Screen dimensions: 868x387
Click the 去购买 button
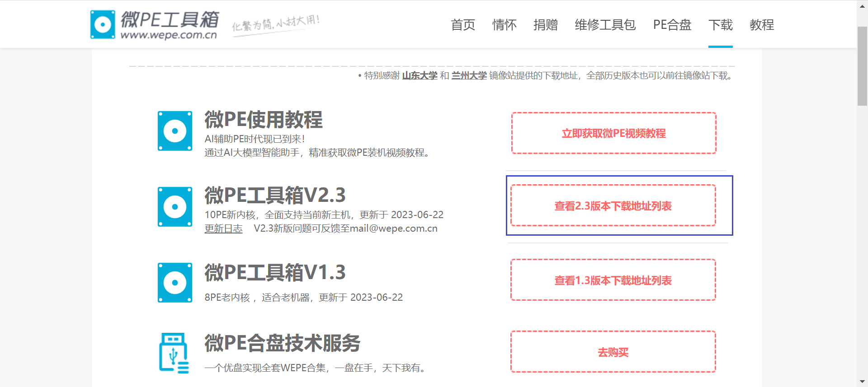pos(613,352)
